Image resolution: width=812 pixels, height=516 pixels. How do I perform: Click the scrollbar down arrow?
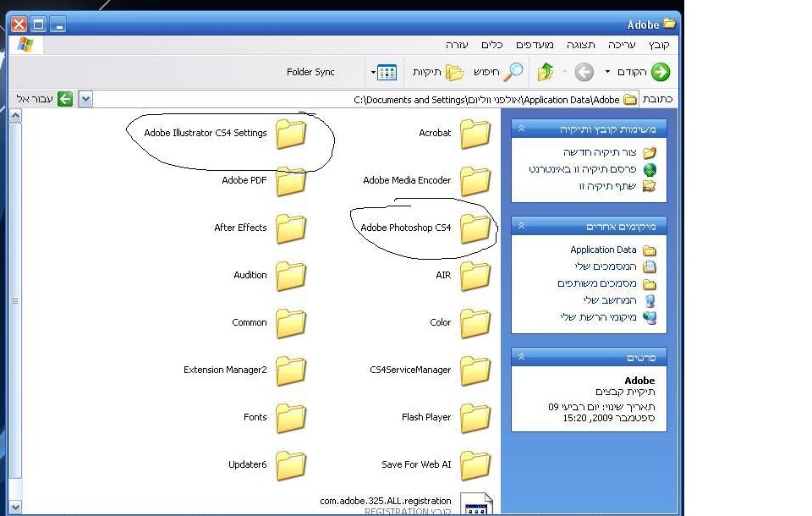[x=15, y=508]
